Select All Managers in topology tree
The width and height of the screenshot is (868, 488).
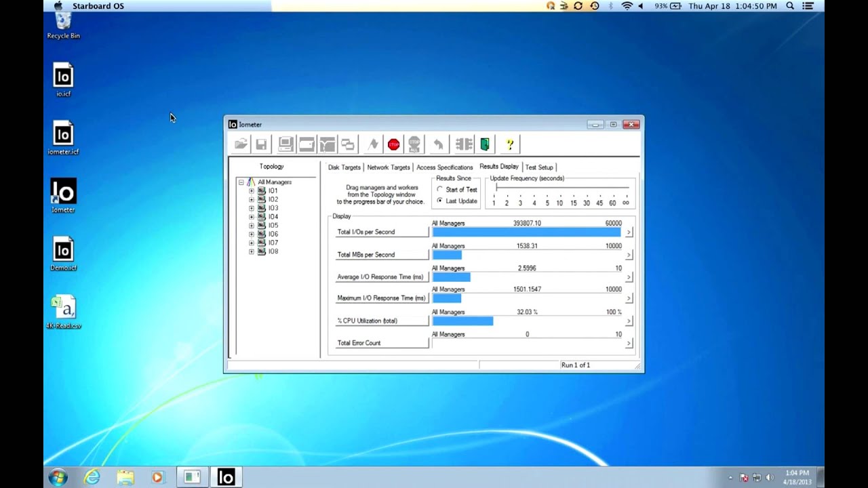274,182
